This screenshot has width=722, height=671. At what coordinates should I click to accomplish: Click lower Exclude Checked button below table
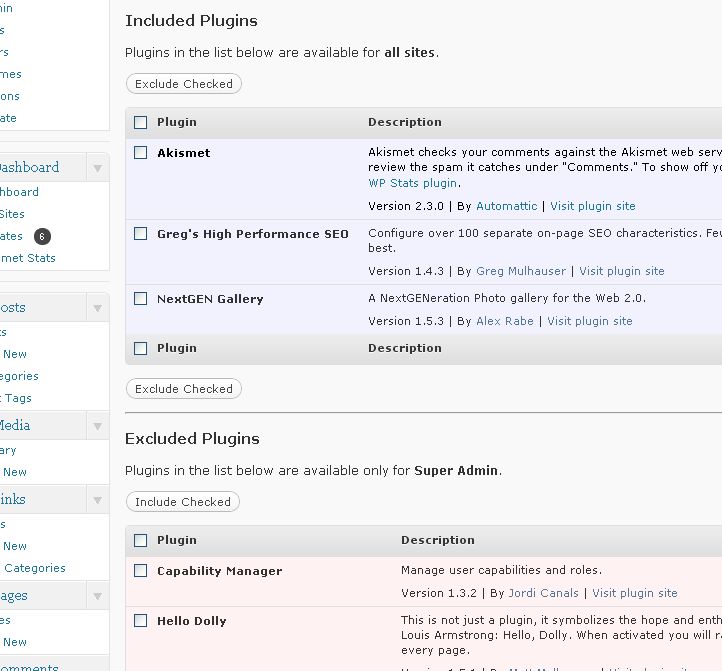pyautogui.click(x=184, y=389)
